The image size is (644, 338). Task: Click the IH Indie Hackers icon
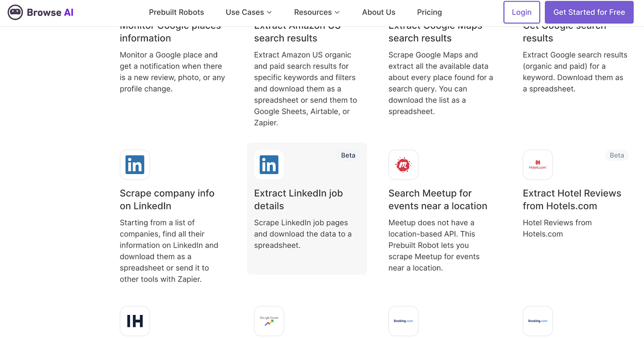point(135,321)
